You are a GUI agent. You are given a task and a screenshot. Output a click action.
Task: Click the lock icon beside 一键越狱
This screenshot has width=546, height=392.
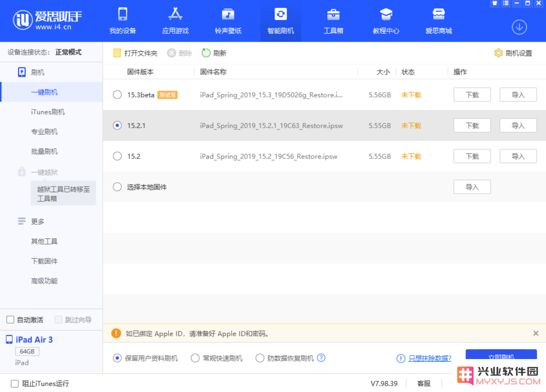tap(22, 172)
